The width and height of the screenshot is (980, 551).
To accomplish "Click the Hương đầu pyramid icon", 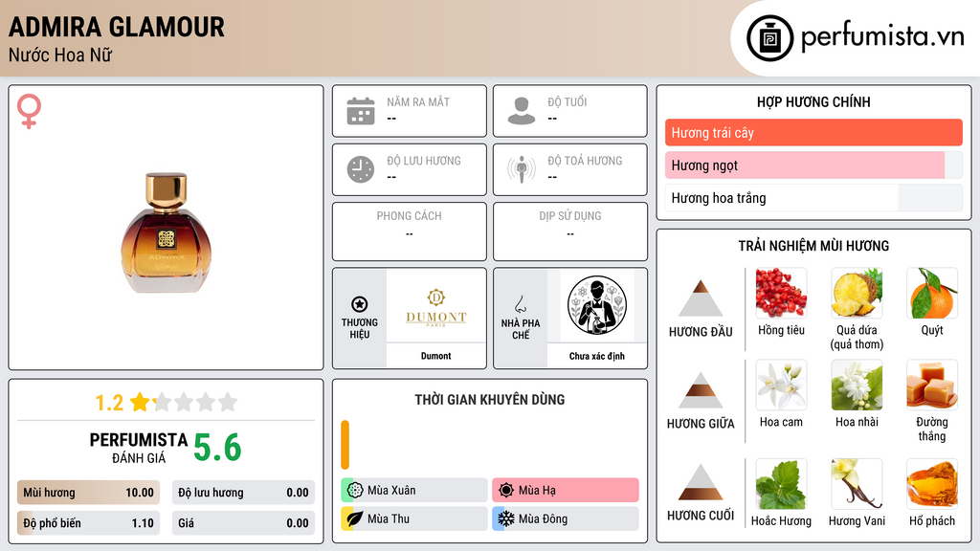I will pyautogui.click(x=701, y=298).
